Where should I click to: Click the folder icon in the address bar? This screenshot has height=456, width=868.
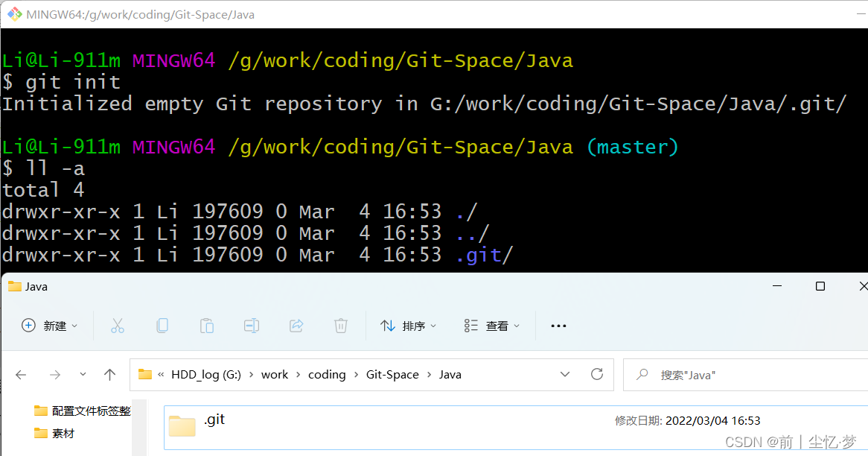(x=145, y=375)
